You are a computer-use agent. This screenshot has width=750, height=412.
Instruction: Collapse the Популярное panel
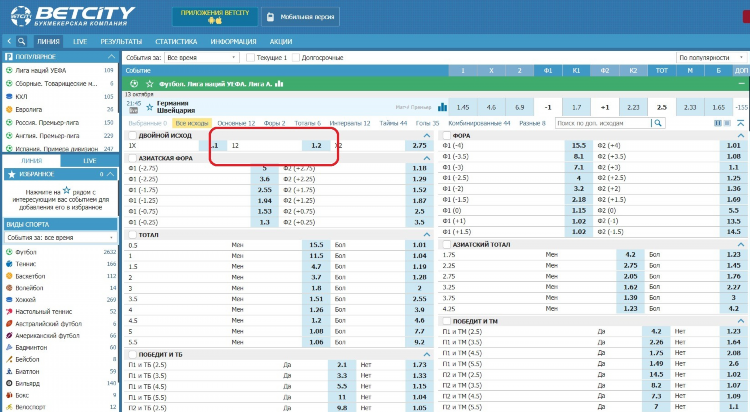click(x=111, y=56)
